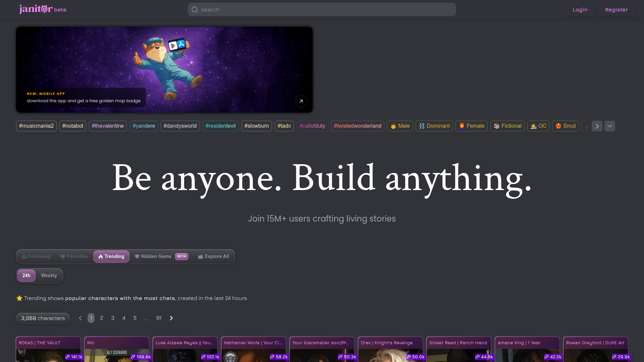The width and height of the screenshot is (644, 362).
Task: Jump to page 91 of results
Action: click(159, 318)
